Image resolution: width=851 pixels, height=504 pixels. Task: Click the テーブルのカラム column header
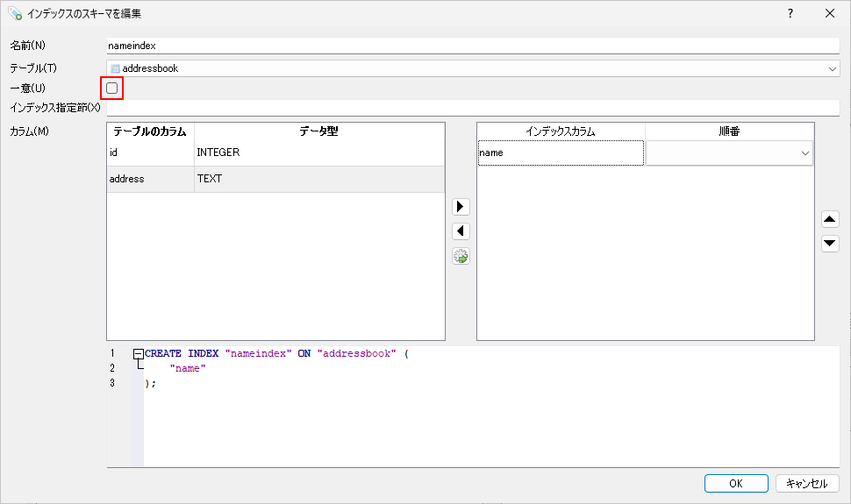point(150,131)
